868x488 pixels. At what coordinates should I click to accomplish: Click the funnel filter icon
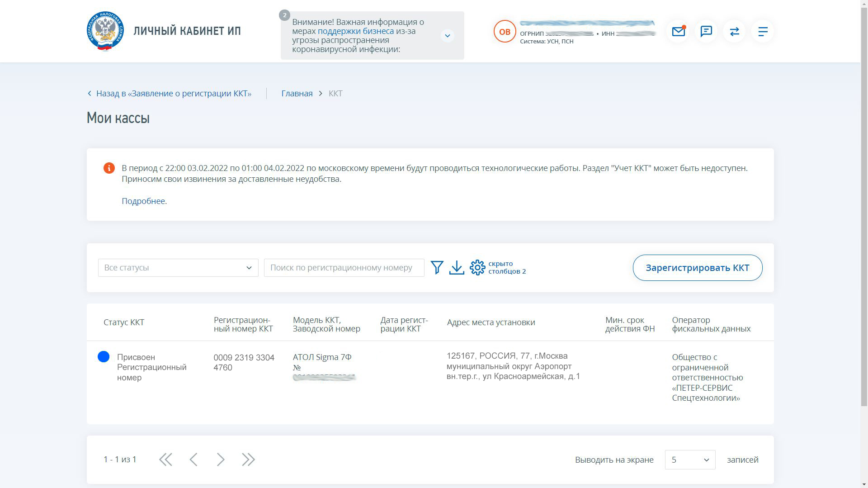437,267
